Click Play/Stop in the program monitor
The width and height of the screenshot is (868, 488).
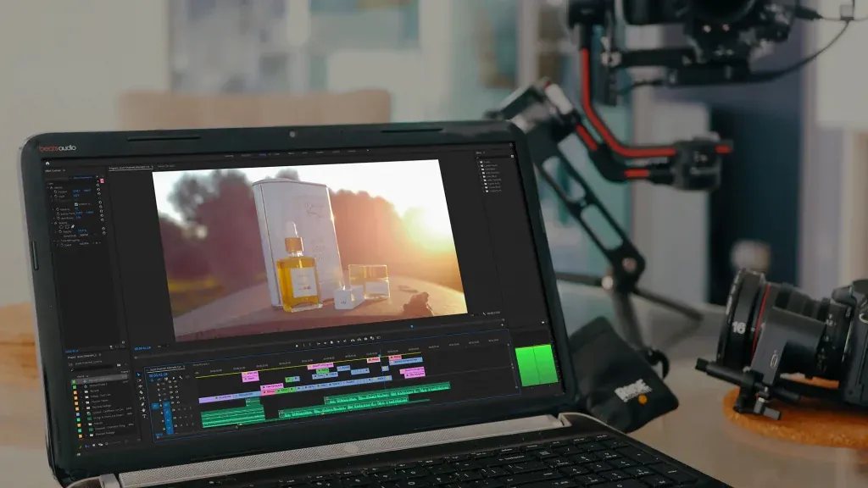pos(331,342)
